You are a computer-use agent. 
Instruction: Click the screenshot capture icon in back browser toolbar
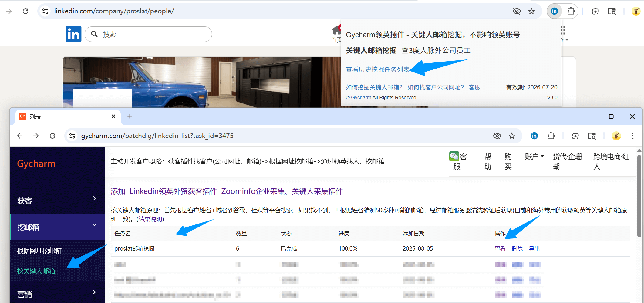click(595, 12)
